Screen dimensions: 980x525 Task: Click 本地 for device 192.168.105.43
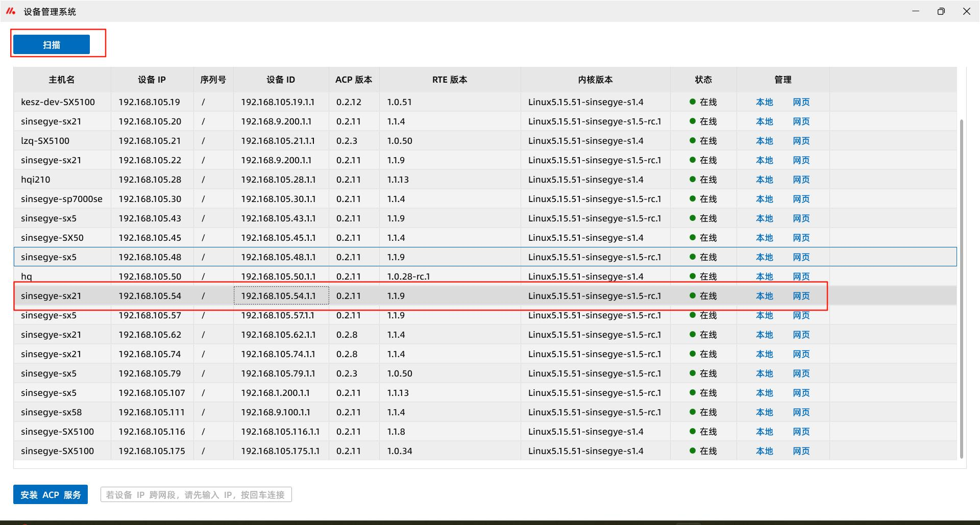[765, 218]
